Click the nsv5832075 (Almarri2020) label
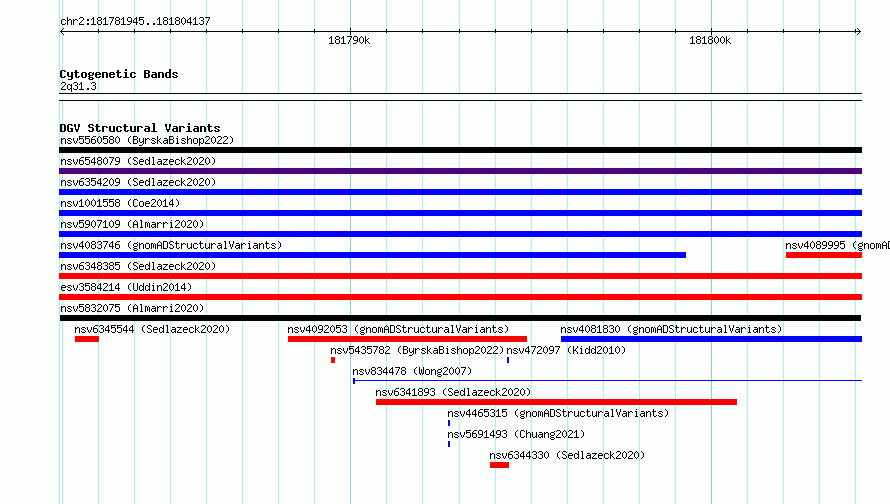This screenshot has height=504, width=890. point(132,308)
